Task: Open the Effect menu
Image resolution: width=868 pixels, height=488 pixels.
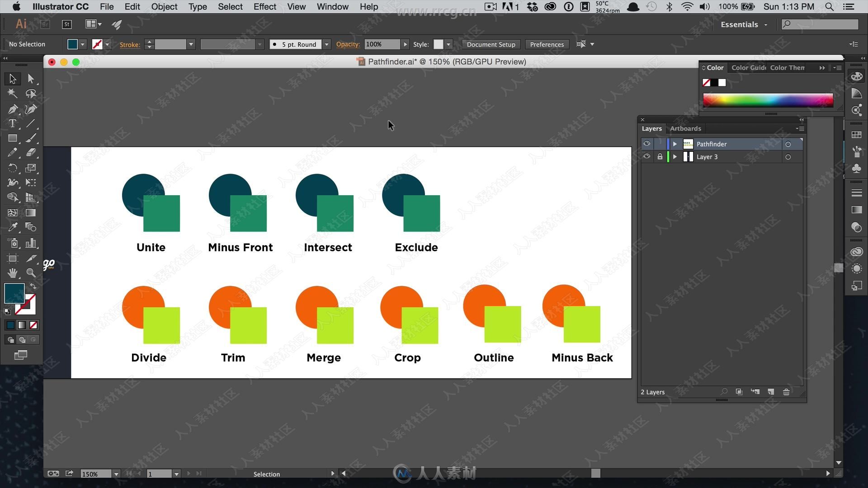Action: [264, 7]
